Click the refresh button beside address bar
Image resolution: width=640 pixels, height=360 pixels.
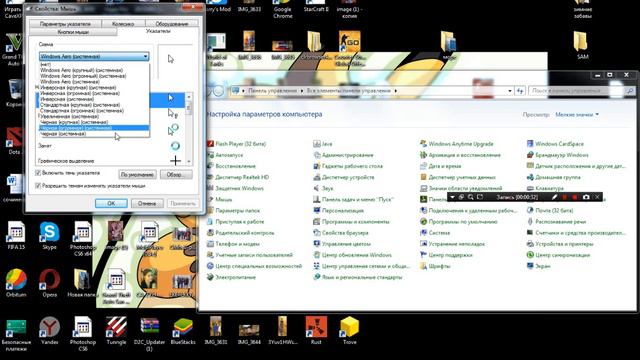[x=520, y=91]
